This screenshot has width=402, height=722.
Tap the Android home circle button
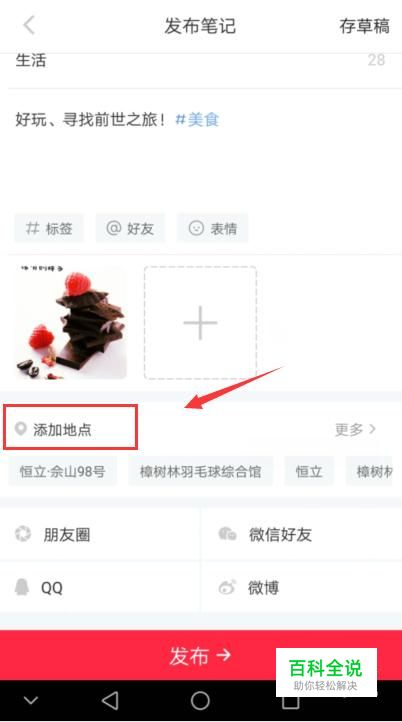tap(200, 701)
